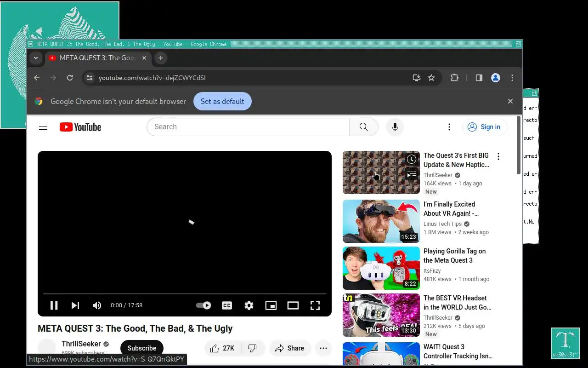The image size is (588, 368).
Task: Dislike this video
Action: click(x=253, y=348)
